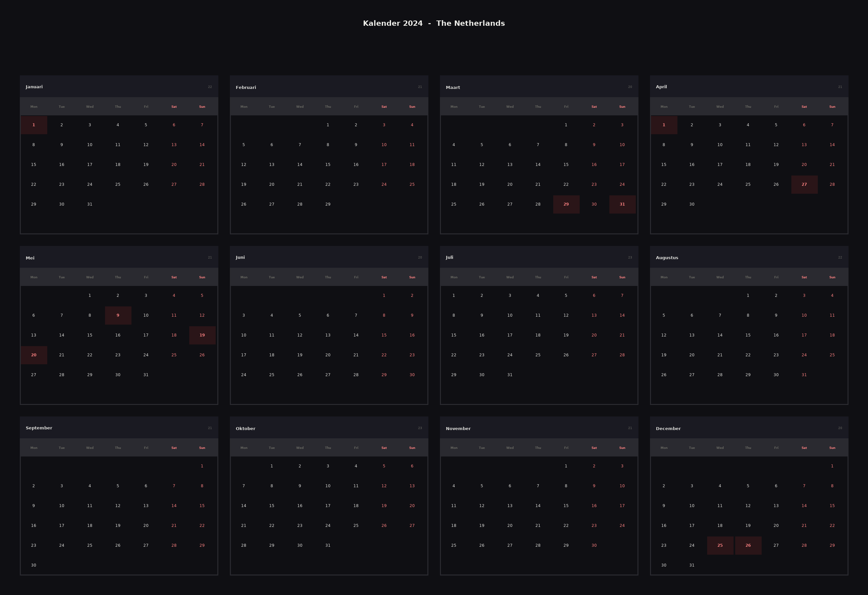Select 30 in April

pyautogui.click(x=692, y=204)
